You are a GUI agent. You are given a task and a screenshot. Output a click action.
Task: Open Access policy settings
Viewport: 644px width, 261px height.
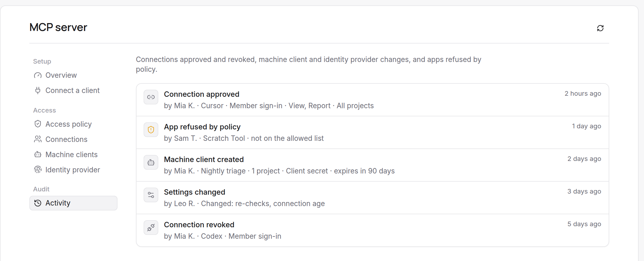point(73,124)
